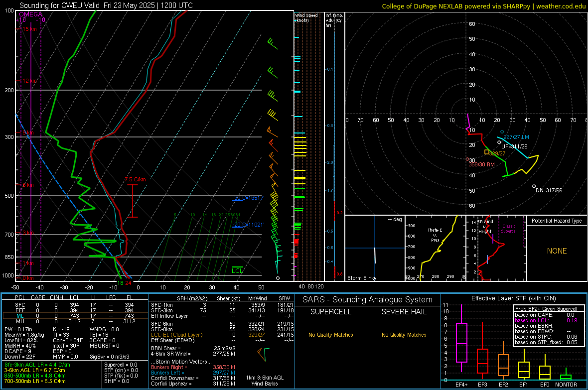Click the DCAPE = 9 value
Screen dimensions: 588x390
18,351
